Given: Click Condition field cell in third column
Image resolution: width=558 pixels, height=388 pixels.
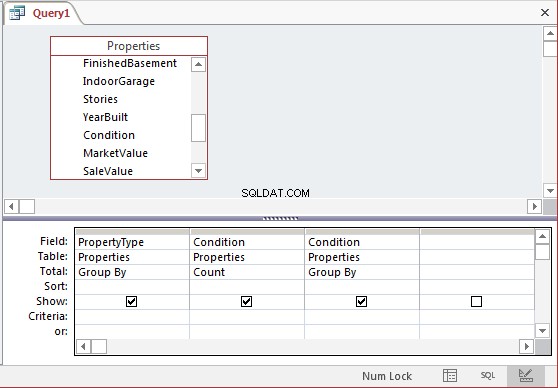Looking at the screenshot, I should click(362, 242).
